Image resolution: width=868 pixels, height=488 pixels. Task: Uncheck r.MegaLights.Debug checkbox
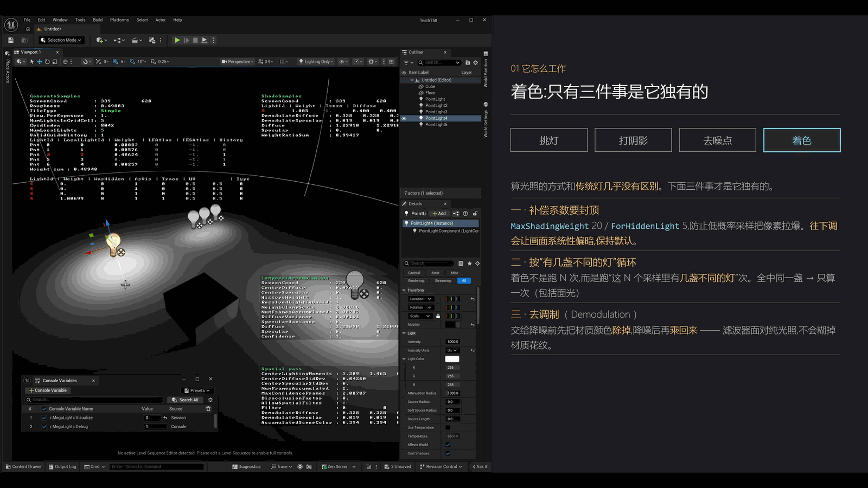click(44, 427)
